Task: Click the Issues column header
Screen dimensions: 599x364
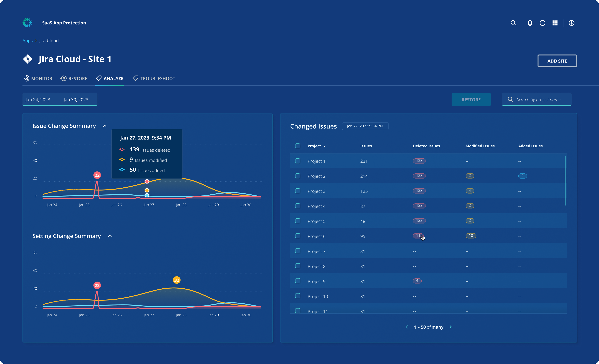Action: [366, 146]
